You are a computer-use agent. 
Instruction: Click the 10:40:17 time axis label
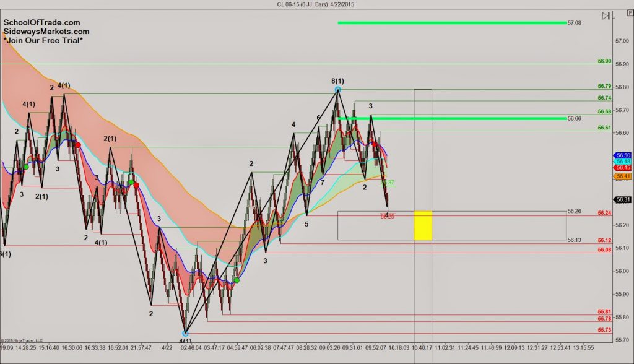click(x=422, y=347)
